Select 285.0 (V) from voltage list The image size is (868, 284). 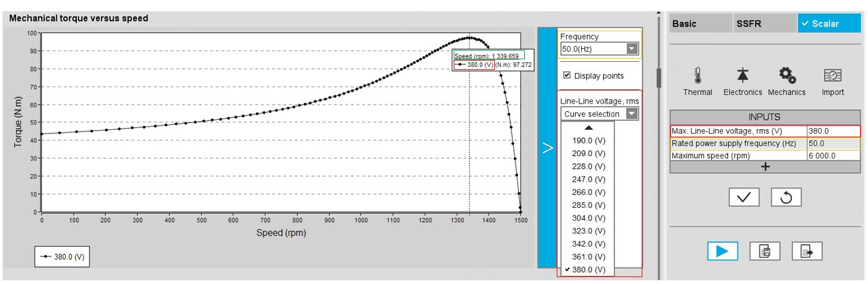[589, 205]
